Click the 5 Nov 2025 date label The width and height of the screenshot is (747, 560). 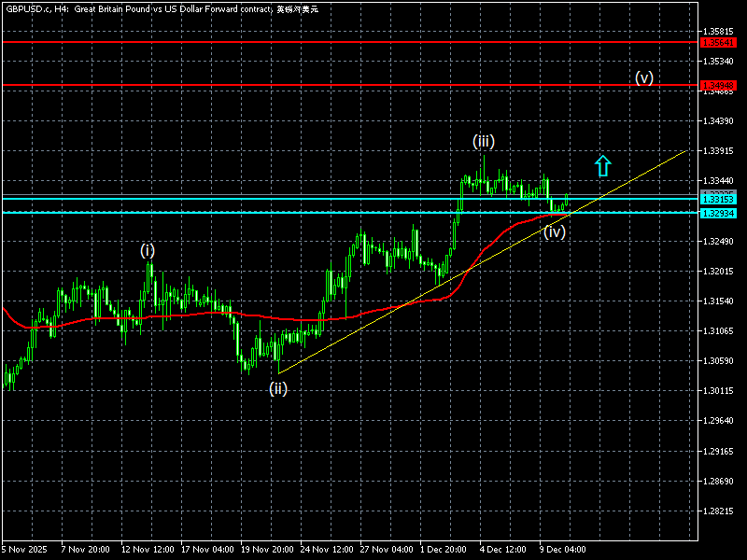[25, 550]
